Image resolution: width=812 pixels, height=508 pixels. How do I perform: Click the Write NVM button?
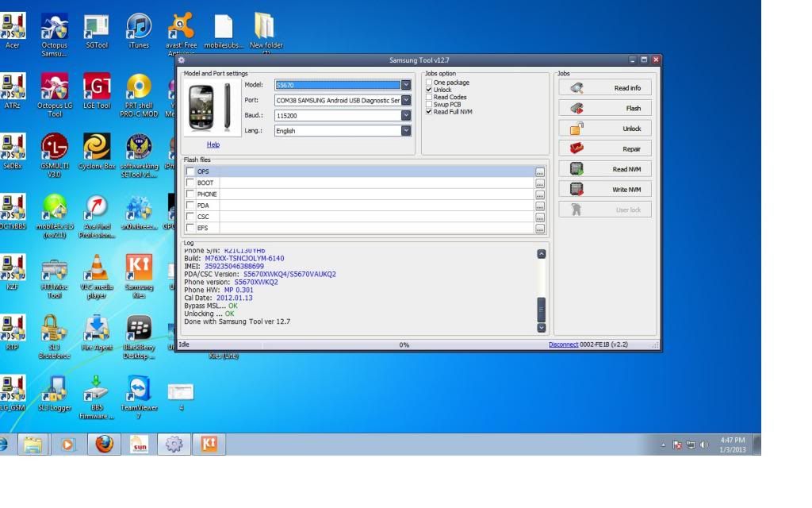(605, 189)
